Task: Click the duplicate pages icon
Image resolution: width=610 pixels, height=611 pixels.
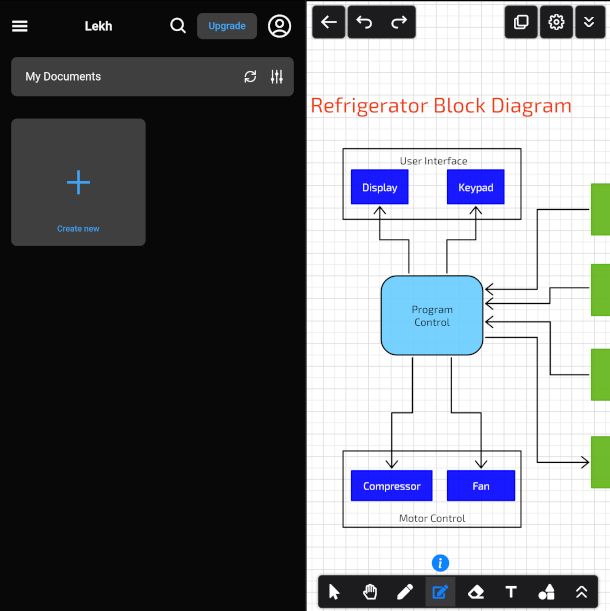Action: click(521, 22)
